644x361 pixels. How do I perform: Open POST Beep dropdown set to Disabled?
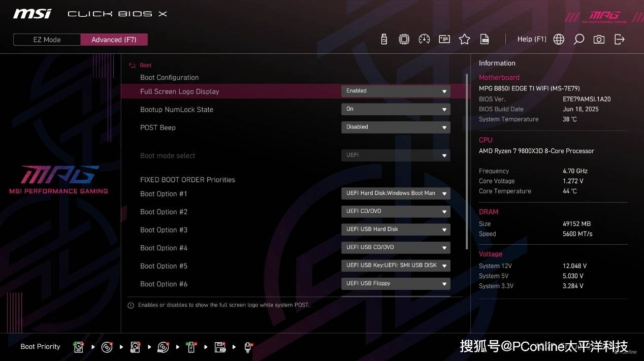(x=396, y=127)
